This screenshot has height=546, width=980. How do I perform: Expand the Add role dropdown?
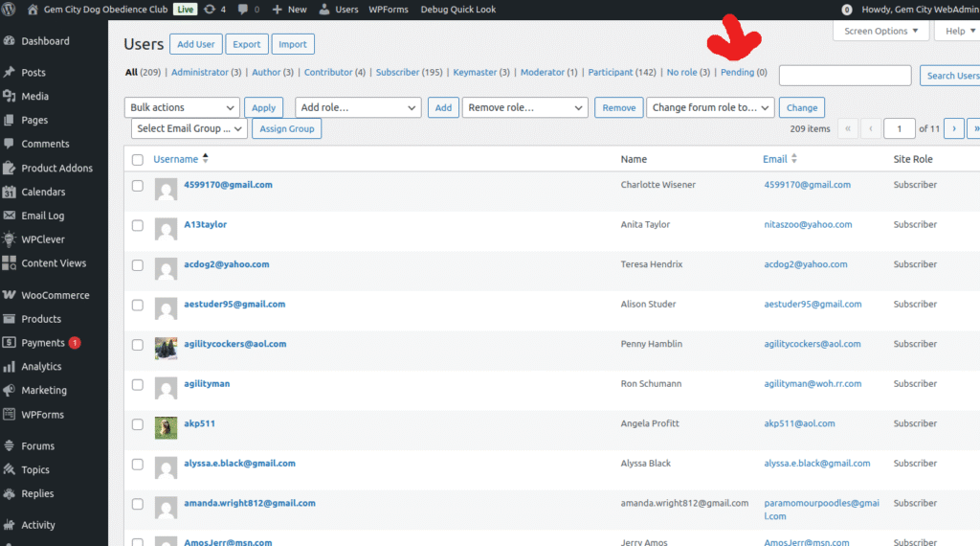click(x=358, y=108)
